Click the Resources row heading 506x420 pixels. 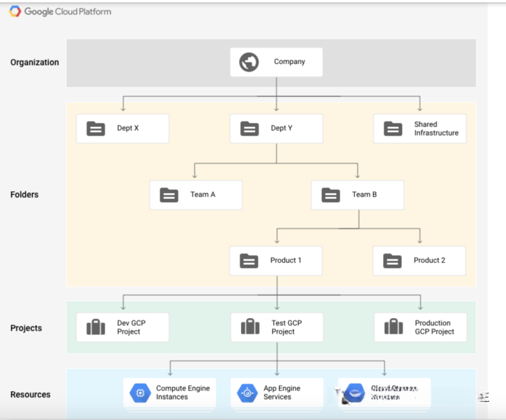tap(30, 395)
